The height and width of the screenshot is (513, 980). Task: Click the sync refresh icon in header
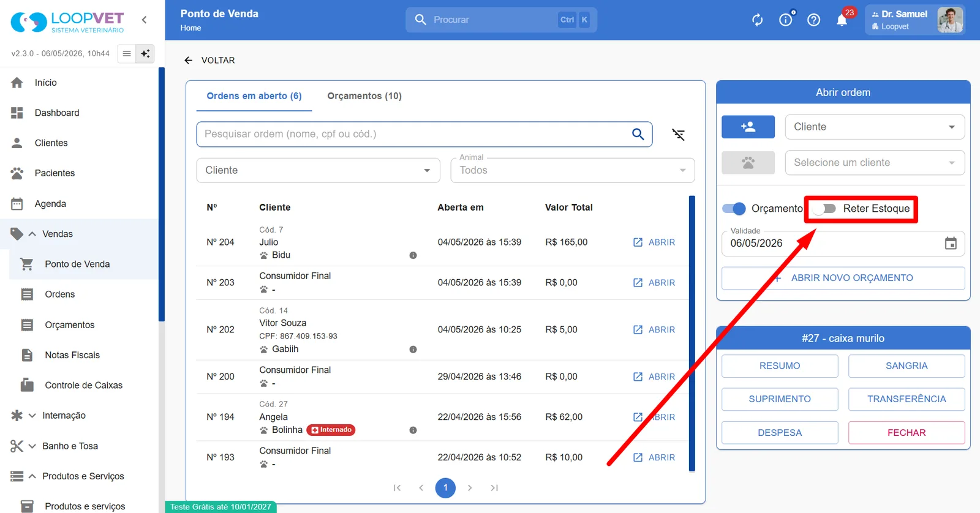[758, 20]
